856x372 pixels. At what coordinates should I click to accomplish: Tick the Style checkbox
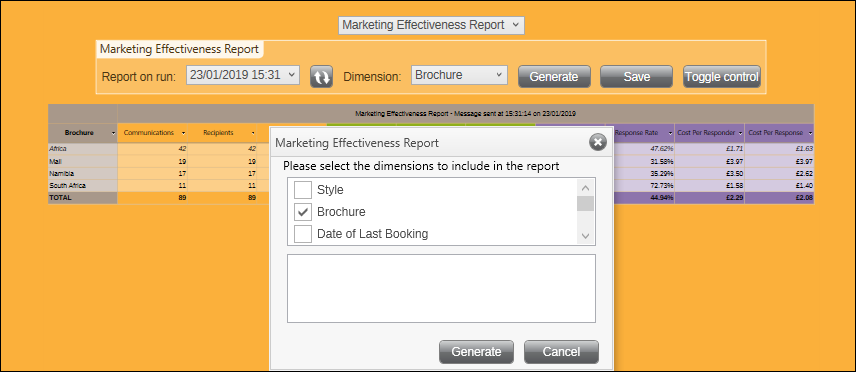(302, 190)
